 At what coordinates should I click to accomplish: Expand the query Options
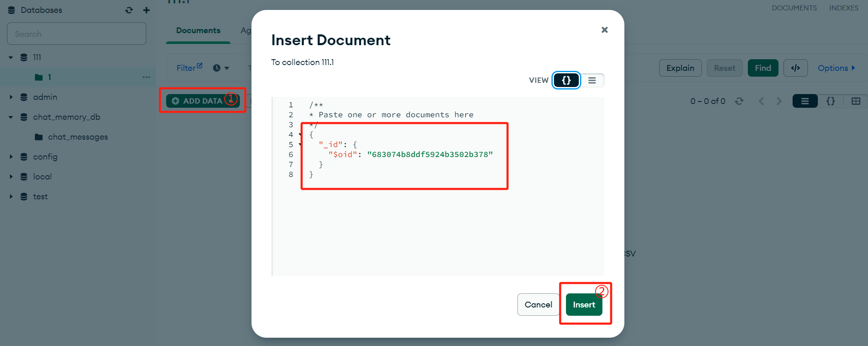(x=836, y=68)
